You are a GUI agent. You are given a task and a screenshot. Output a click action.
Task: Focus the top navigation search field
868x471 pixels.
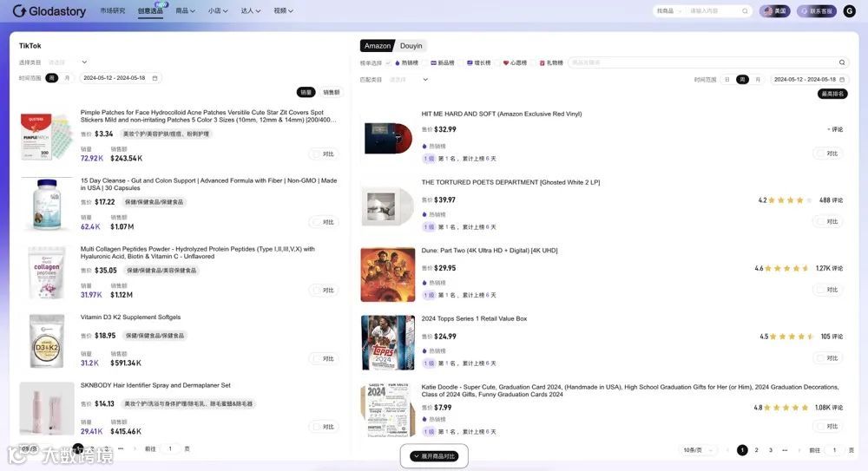[x=713, y=11]
